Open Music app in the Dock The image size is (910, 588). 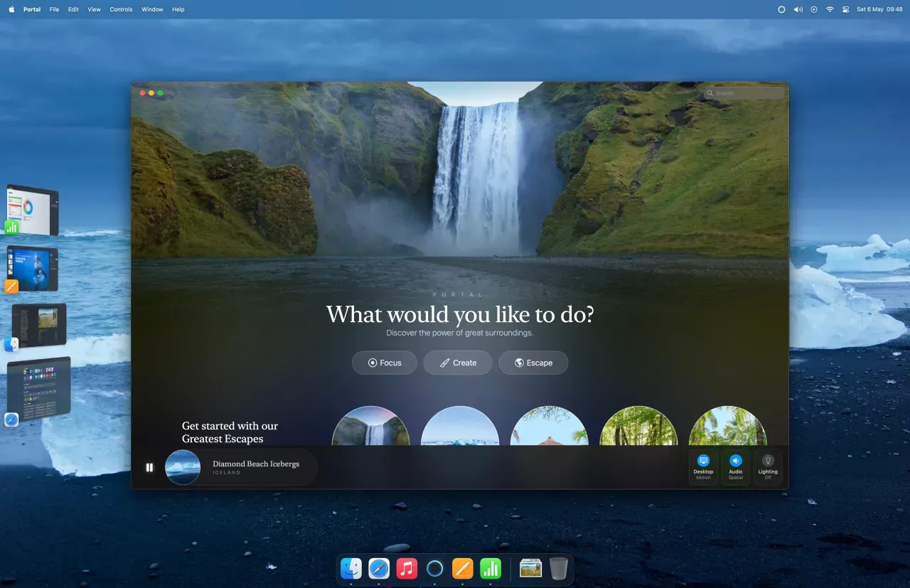coord(407,568)
